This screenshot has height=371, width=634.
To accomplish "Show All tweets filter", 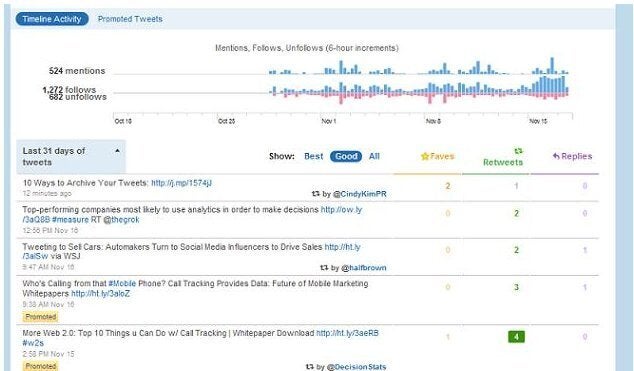I will (x=374, y=156).
